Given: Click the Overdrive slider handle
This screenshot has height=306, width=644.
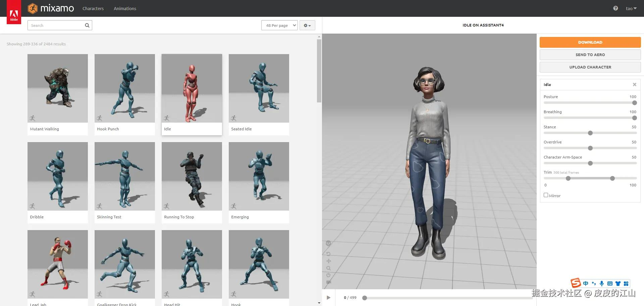Looking at the screenshot, I should 590,148.
